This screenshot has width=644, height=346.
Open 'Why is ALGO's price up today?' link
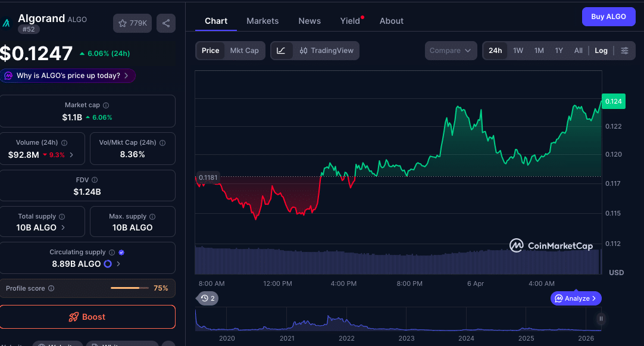point(67,76)
